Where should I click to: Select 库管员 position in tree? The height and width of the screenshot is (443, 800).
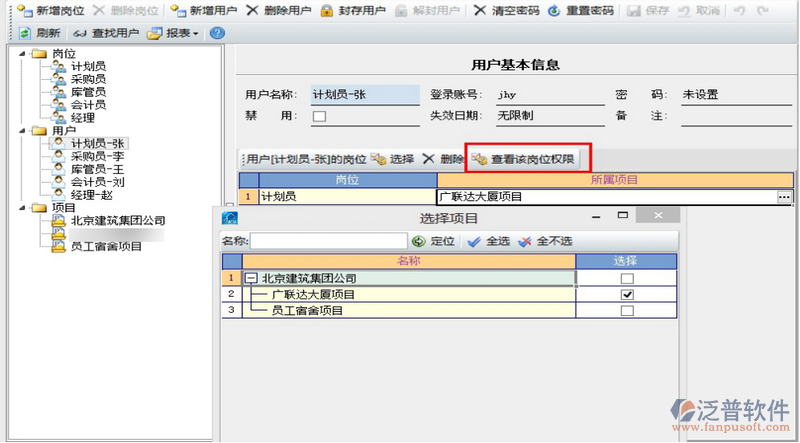click(88, 92)
